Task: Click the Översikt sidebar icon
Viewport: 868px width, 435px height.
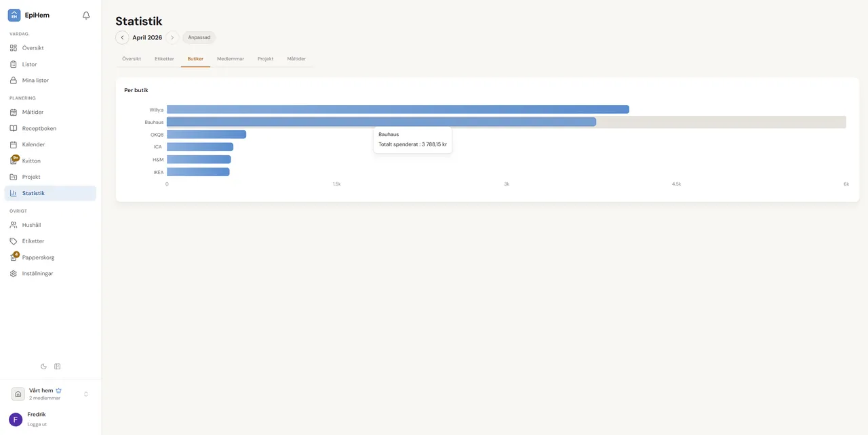Action: click(x=14, y=48)
